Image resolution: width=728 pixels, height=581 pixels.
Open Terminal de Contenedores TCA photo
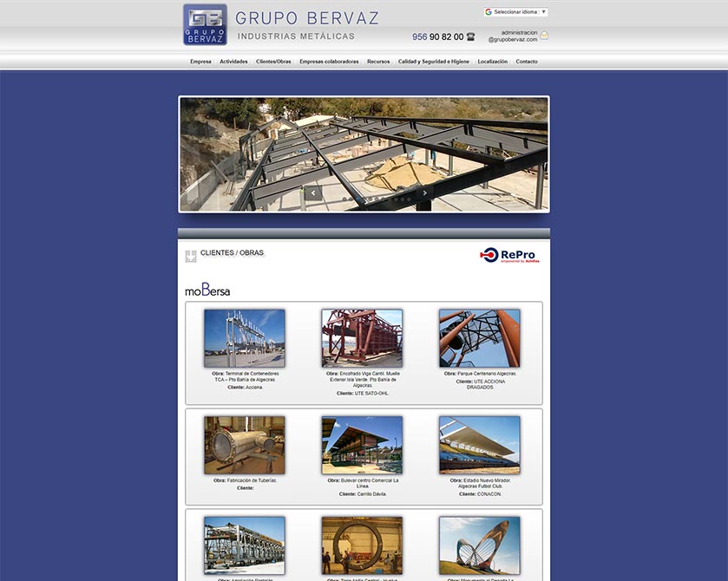pyautogui.click(x=245, y=338)
